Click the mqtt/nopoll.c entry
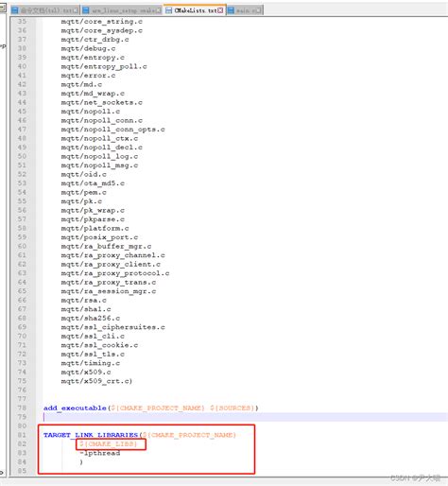Viewport: 448px width, 486px height. [91, 112]
